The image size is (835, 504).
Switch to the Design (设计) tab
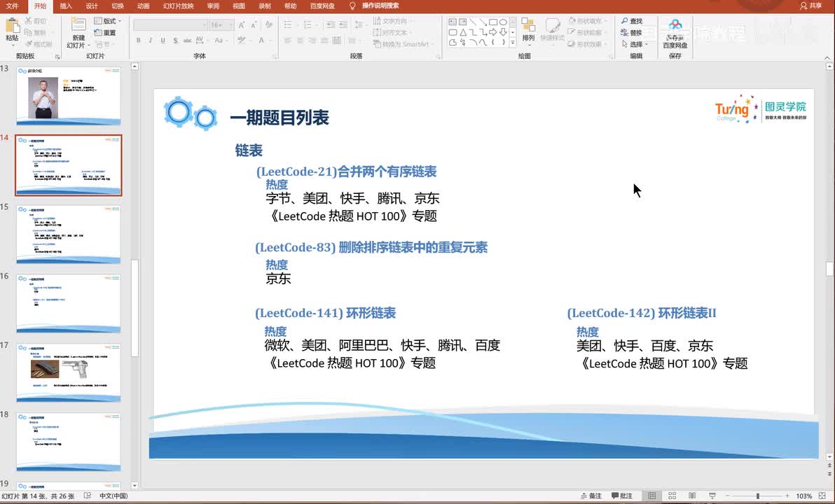tap(92, 6)
